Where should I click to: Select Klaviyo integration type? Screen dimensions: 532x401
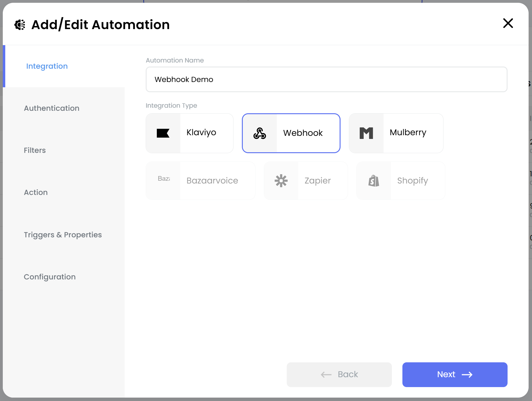pyautogui.click(x=190, y=133)
